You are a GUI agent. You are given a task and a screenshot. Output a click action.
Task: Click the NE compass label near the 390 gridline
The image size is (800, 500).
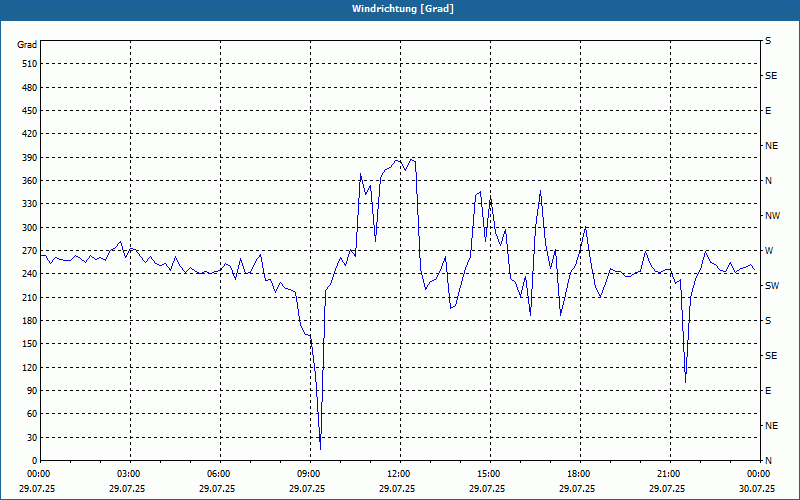[771, 146]
